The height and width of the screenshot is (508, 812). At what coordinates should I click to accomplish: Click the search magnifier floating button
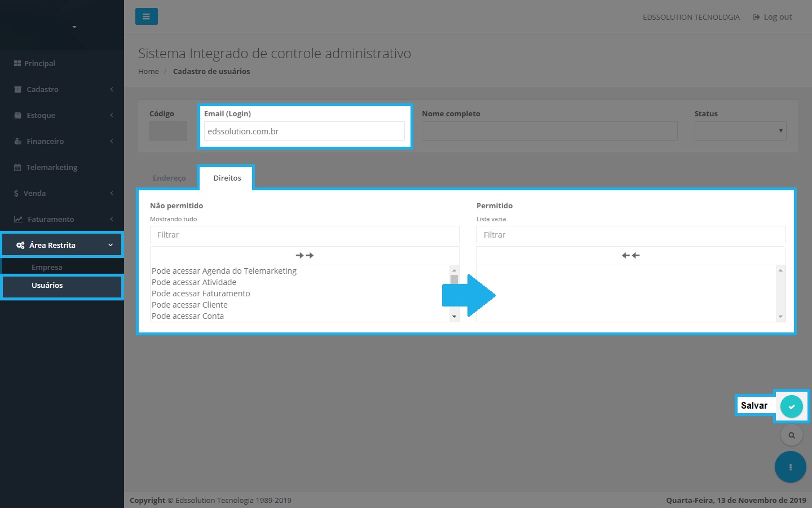(792, 435)
